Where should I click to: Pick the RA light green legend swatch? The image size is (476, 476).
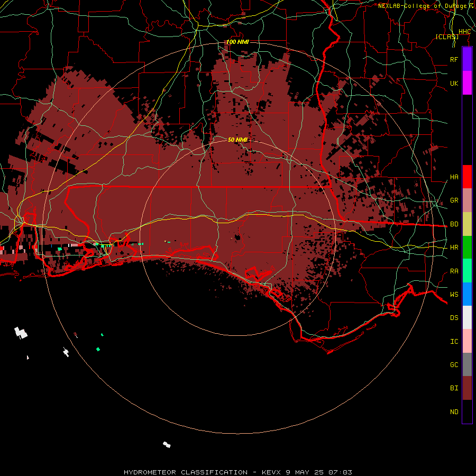click(x=467, y=271)
